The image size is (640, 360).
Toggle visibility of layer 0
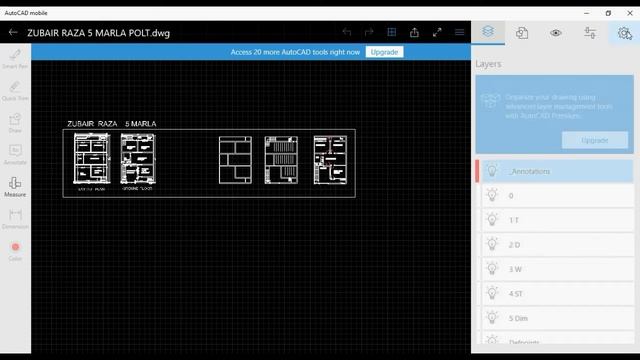[492, 196]
